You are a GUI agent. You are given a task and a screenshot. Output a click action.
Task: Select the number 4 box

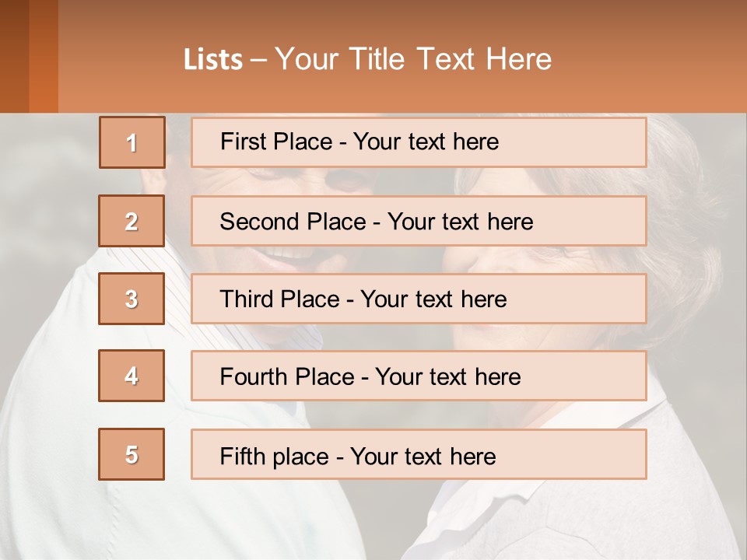coord(132,376)
